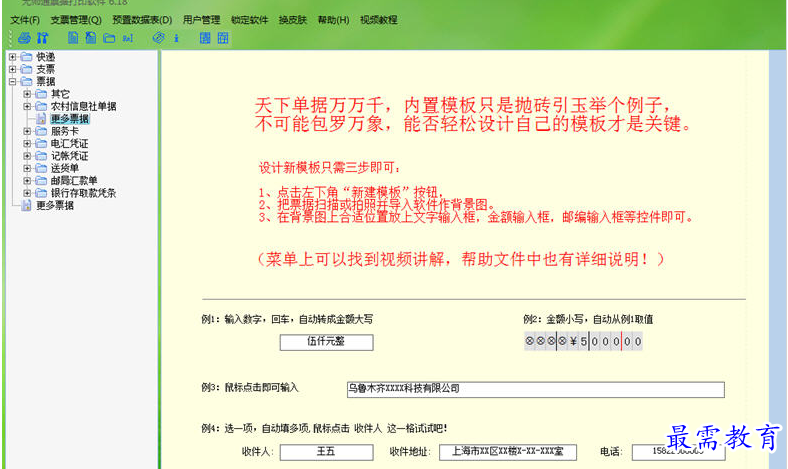788x469 pixels.
Task: Open the 换皮肤 menu
Action: (x=292, y=20)
